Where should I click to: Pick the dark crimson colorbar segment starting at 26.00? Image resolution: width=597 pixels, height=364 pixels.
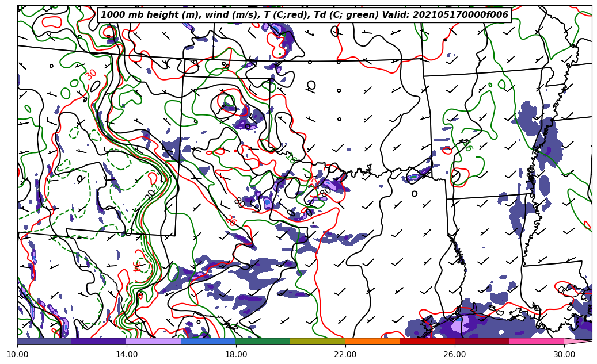click(x=482, y=341)
